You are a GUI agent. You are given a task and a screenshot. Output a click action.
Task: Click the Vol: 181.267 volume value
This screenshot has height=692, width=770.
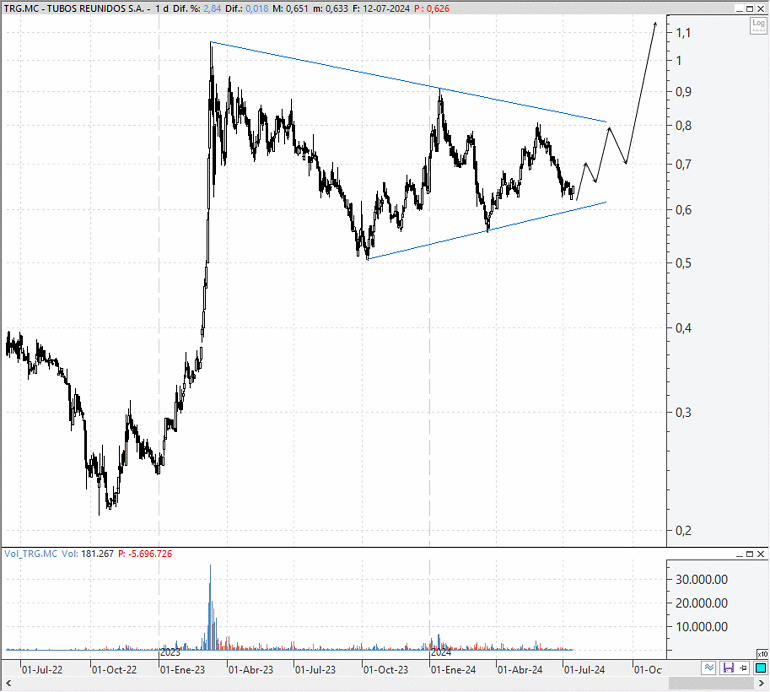pos(87,554)
